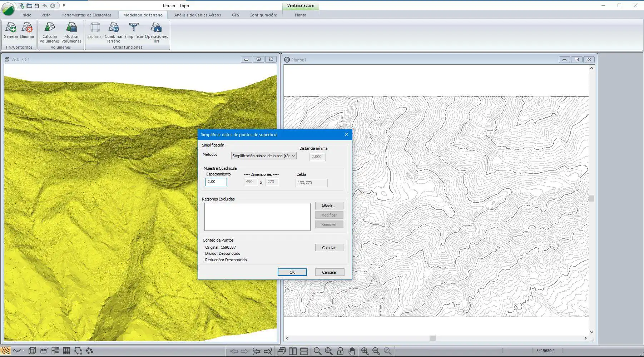Click the zoom in magnifier icon

tap(365, 351)
